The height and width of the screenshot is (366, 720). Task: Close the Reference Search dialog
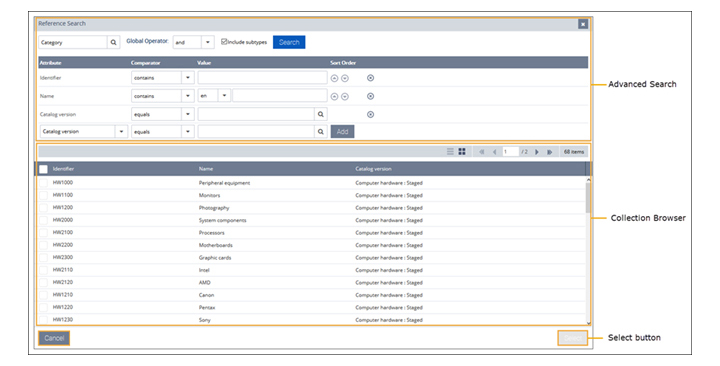[583, 24]
